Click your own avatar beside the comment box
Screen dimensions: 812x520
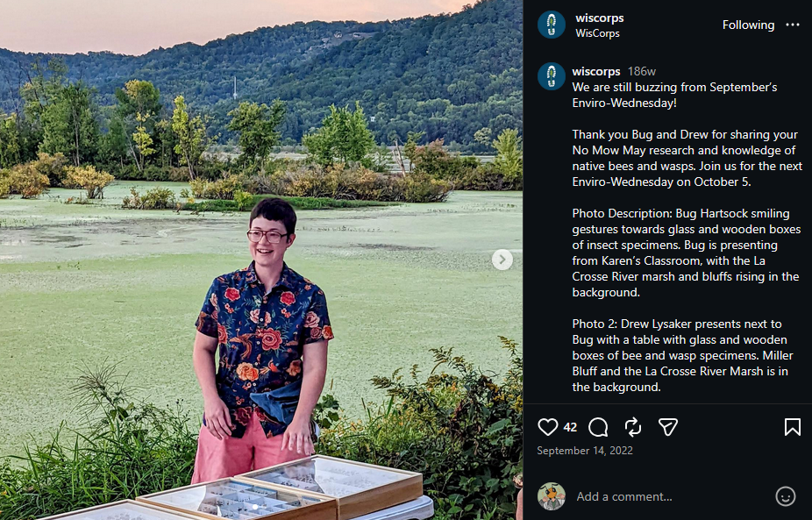[551, 496]
